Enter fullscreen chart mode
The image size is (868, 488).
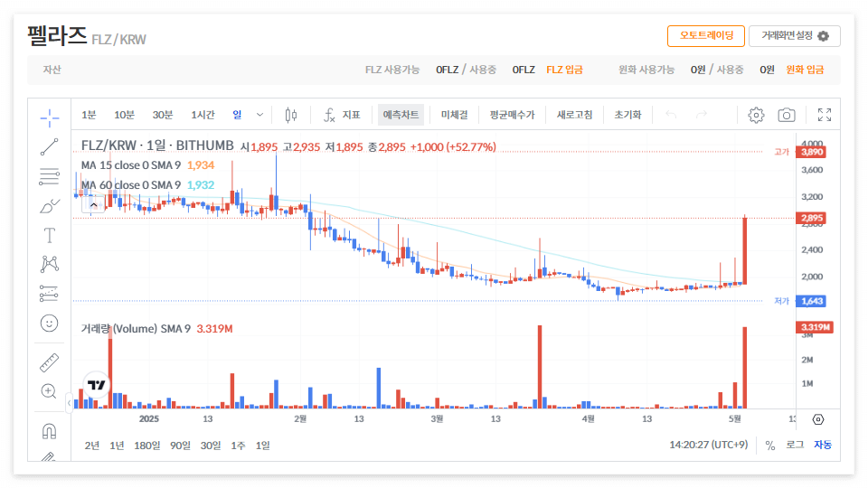(825, 115)
